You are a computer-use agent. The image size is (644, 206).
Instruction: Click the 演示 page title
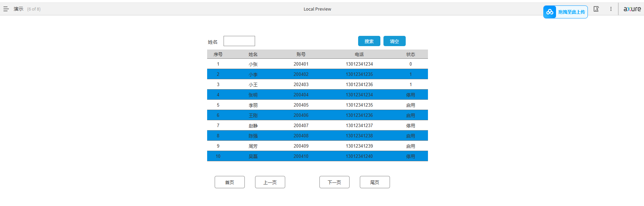click(18, 9)
